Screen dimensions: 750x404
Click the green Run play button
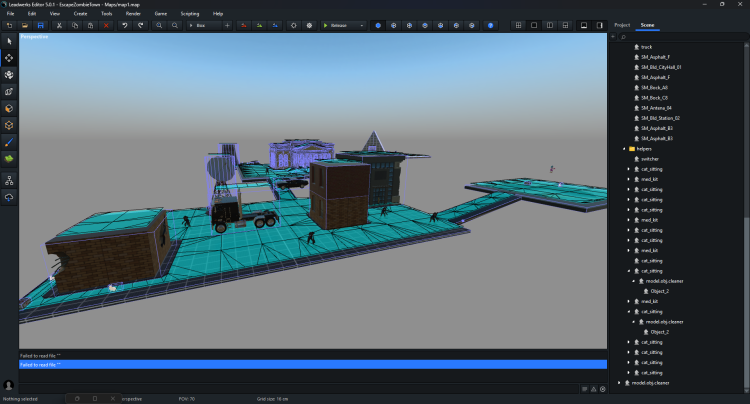(326, 24)
